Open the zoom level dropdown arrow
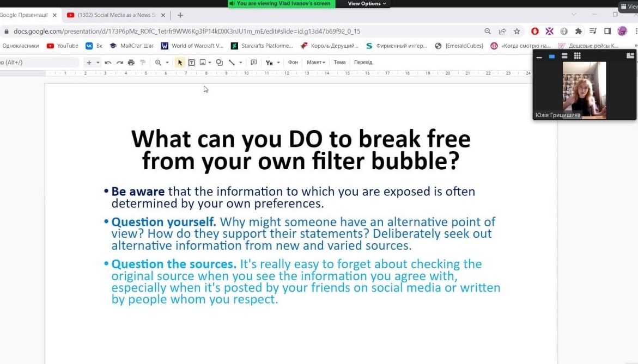The image size is (638, 364). 167,63
